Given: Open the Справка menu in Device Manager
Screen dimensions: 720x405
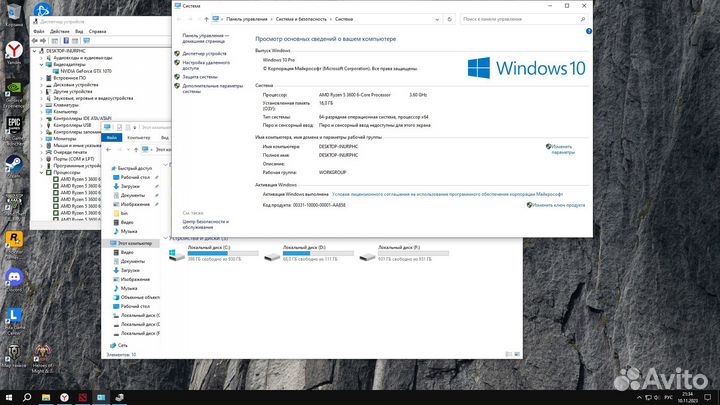Looking at the screenshot, I should tap(97, 31).
